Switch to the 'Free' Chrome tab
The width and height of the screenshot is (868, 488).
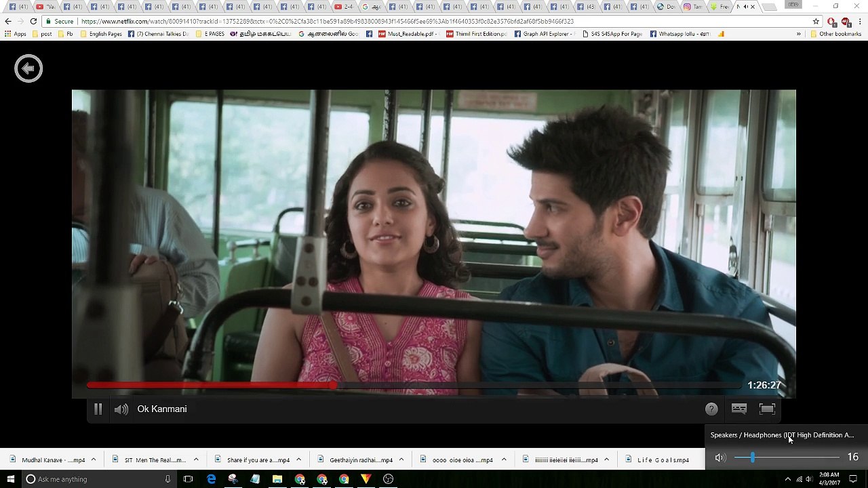(721, 7)
